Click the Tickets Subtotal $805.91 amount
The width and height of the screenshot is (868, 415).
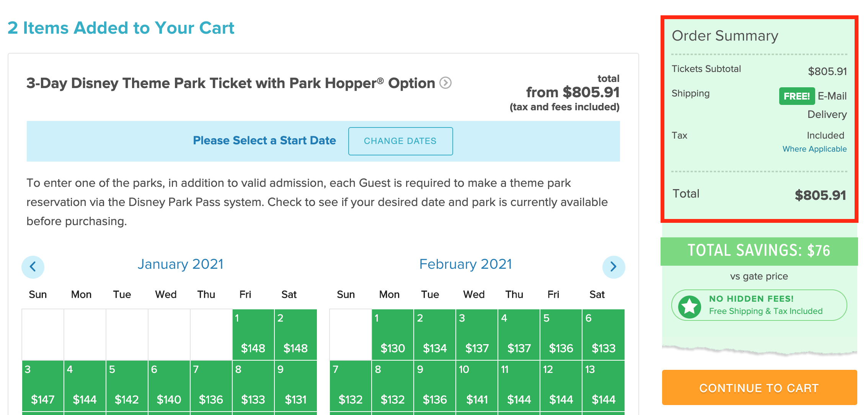tap(827, 71)
